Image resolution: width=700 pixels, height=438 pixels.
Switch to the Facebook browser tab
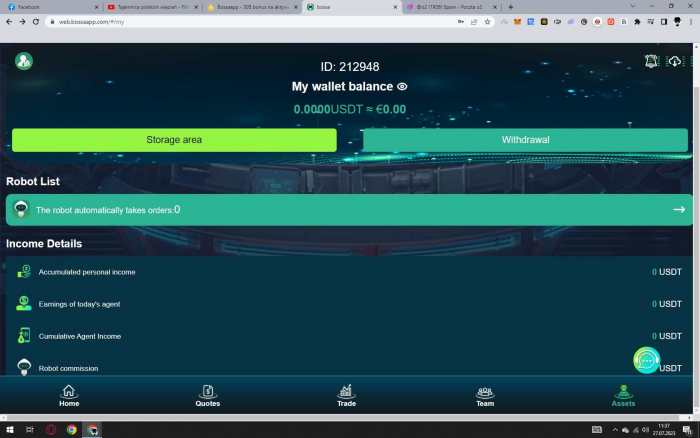point(50,7)
